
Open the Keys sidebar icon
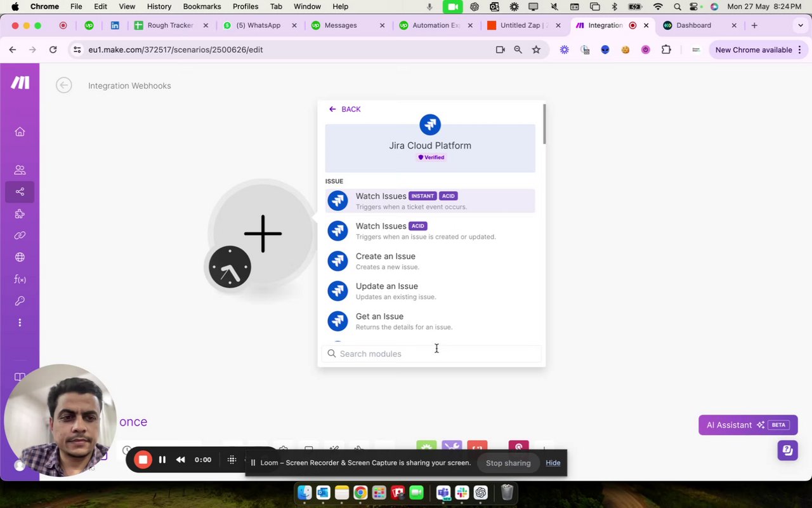point(20,301)
